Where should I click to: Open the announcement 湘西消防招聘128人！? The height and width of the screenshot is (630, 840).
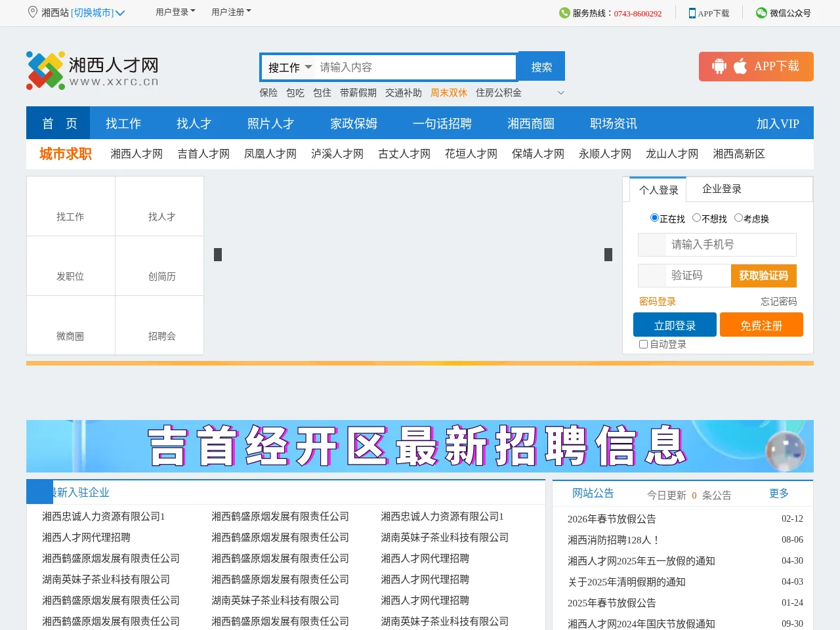click(x=614, y=539)
